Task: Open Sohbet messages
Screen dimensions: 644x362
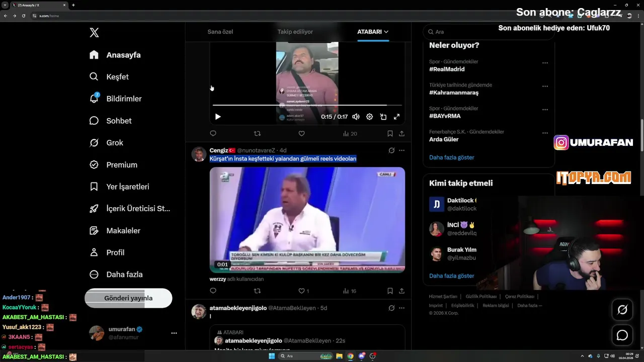Action: pos(110,121)
